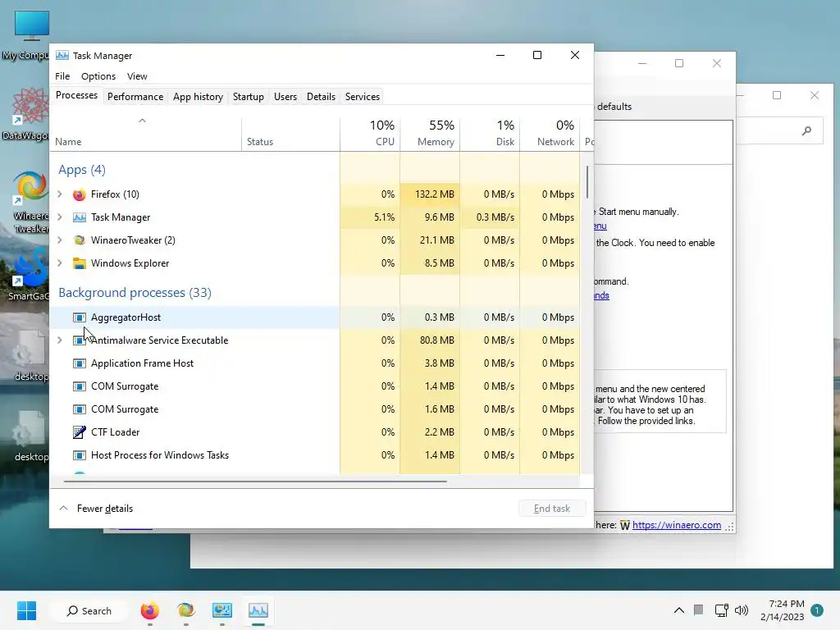Switch to the Performance tab
840x630 pixels.
click(135, 97)
